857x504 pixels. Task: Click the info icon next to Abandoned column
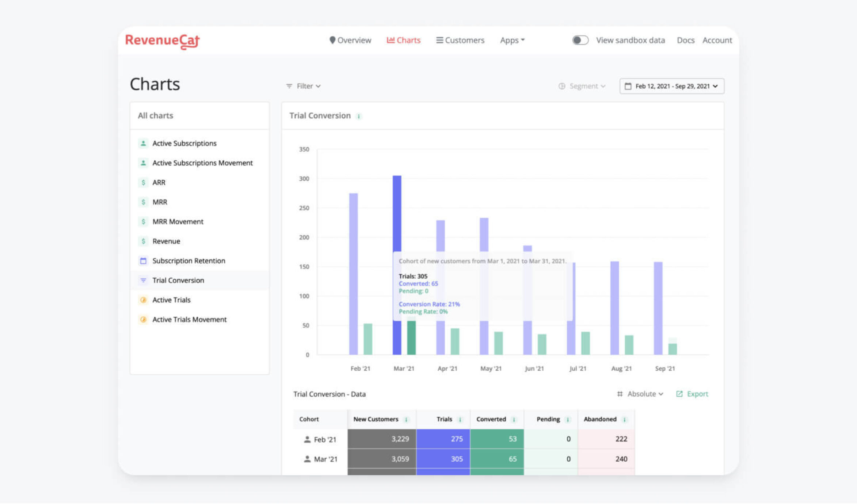(624, 420)
